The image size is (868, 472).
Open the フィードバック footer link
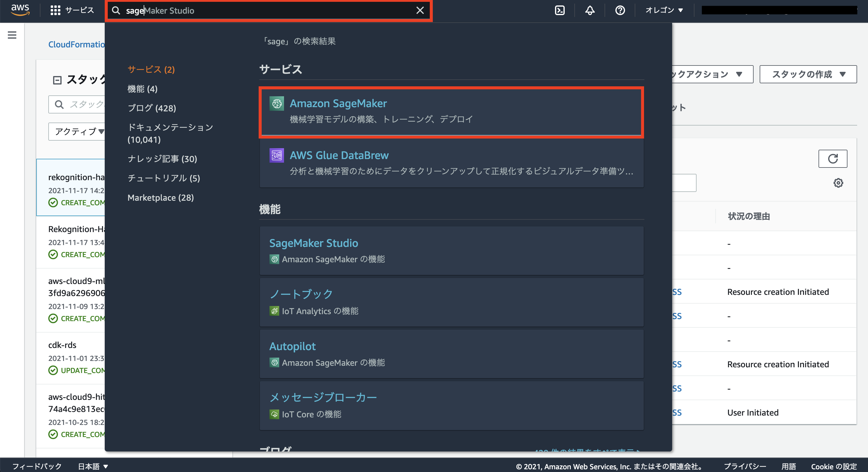click(37, 466)
